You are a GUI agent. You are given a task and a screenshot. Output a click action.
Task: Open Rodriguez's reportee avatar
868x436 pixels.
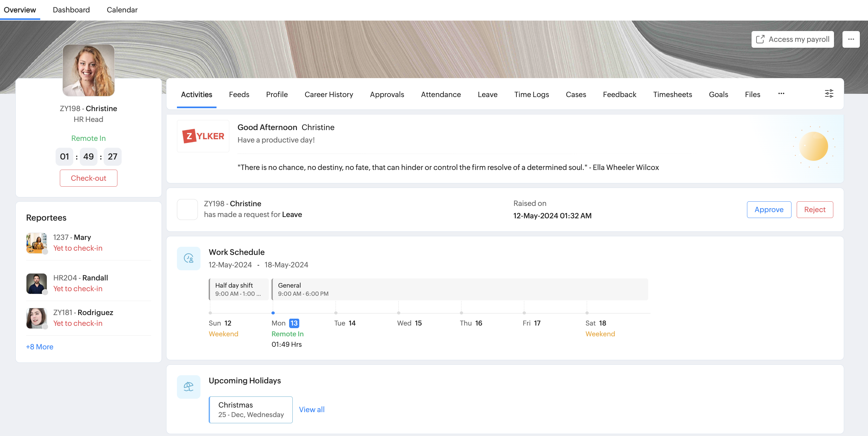36,318
